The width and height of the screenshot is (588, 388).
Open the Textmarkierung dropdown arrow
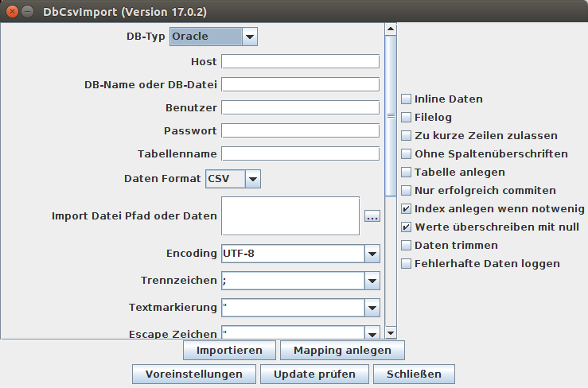pyautogui.click(x=372, y=308)
